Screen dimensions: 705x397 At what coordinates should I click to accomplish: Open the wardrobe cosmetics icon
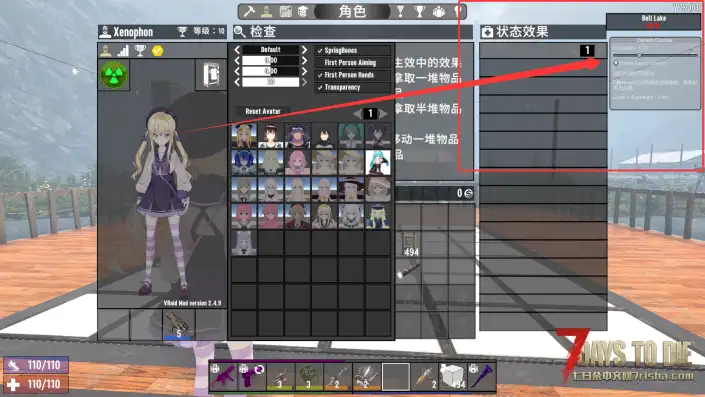(x=211, y=75)
